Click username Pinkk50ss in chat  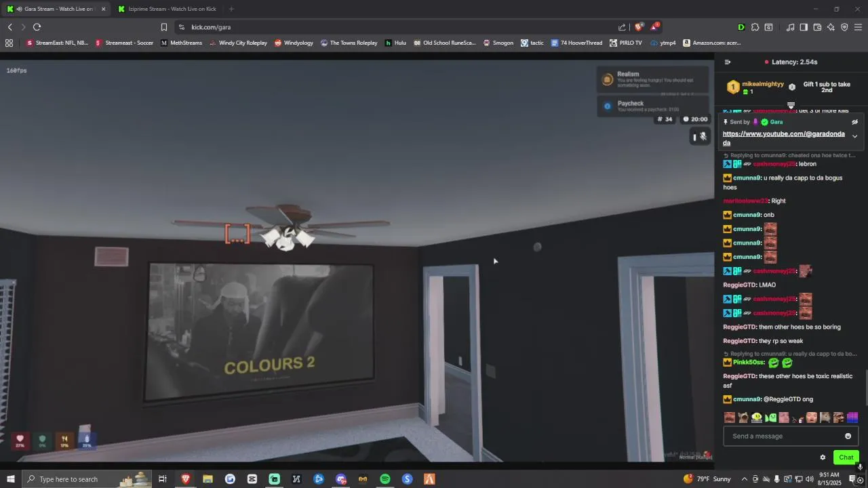pyautogui.click(x=749, y=363)
